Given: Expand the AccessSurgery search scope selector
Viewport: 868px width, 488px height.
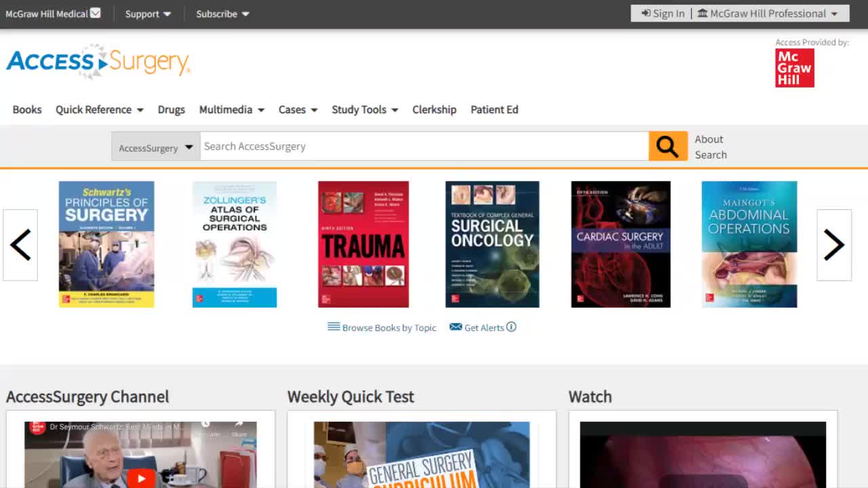Looking at the screenshot, I should 155,146.
